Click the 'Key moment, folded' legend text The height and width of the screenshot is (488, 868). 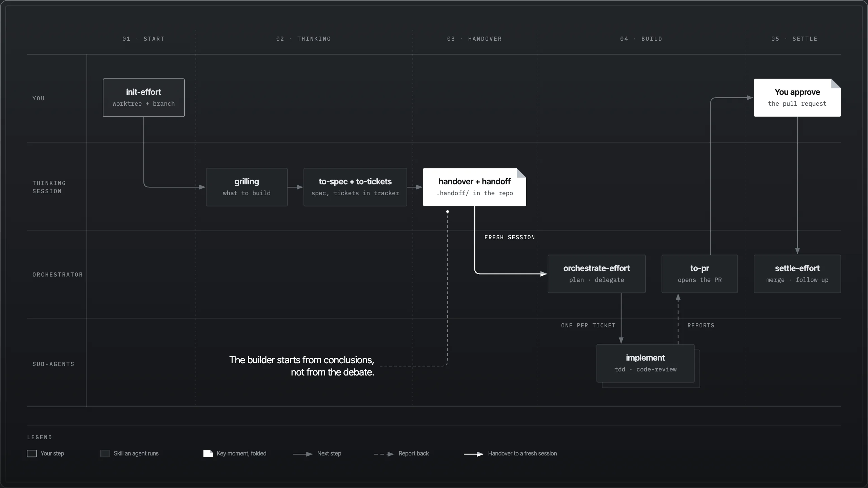point(241,453)
